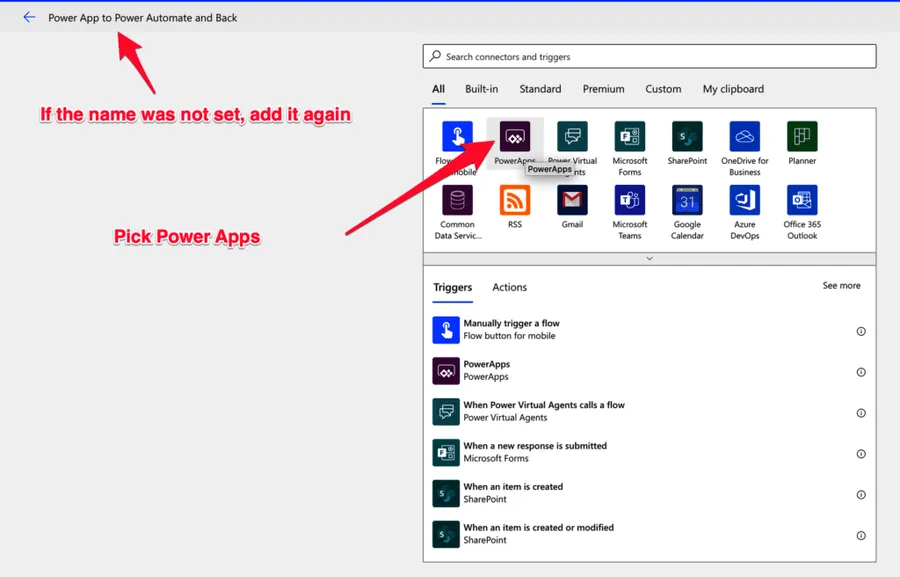Viewport: 900px width, 577px height.
Task: Select the When an item is created trigger
Action: [x=513, y=487]
